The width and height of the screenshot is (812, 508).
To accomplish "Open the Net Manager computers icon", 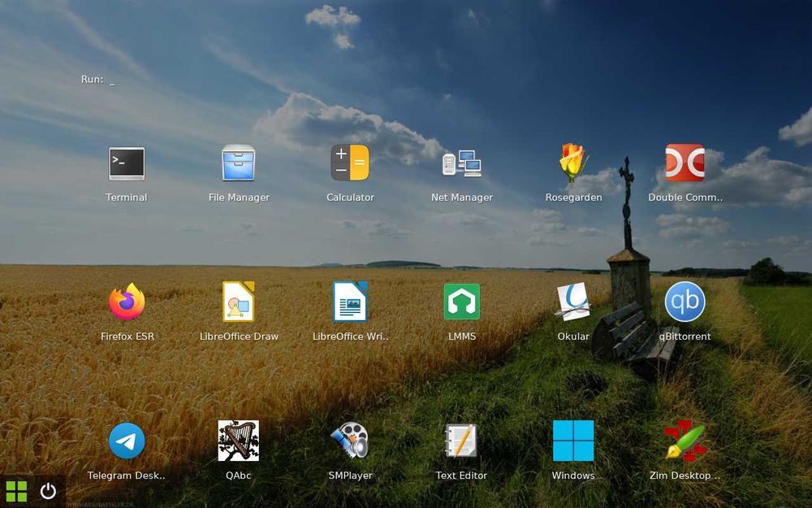I will [x=462, y=164].
